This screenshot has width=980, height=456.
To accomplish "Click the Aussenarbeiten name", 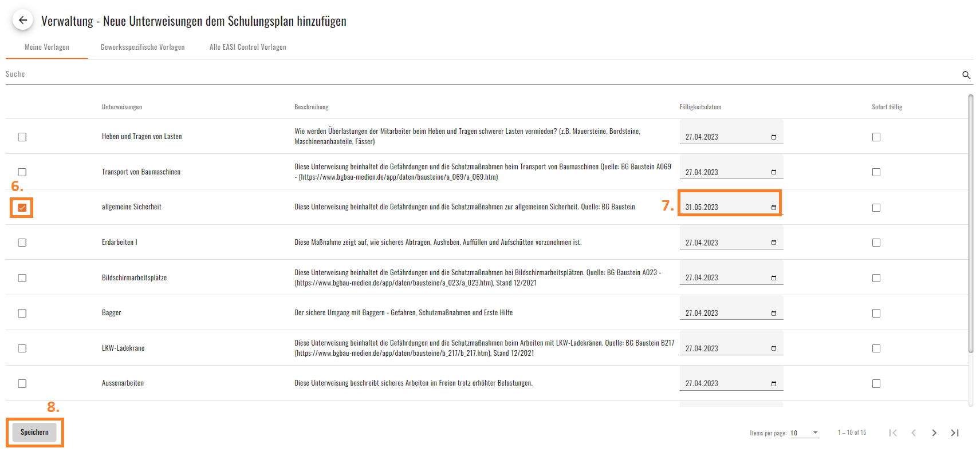I will coord(123,383).
